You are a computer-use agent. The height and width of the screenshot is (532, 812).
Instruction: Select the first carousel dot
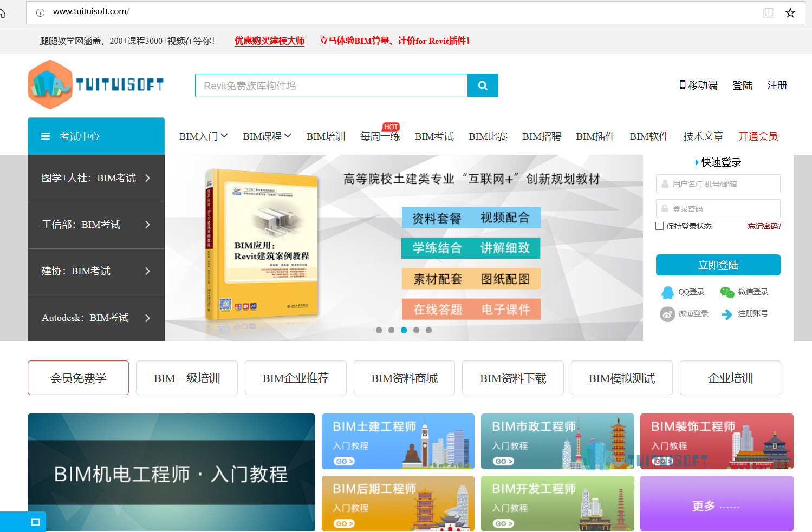pyautogui.click(x=379, y=330)
